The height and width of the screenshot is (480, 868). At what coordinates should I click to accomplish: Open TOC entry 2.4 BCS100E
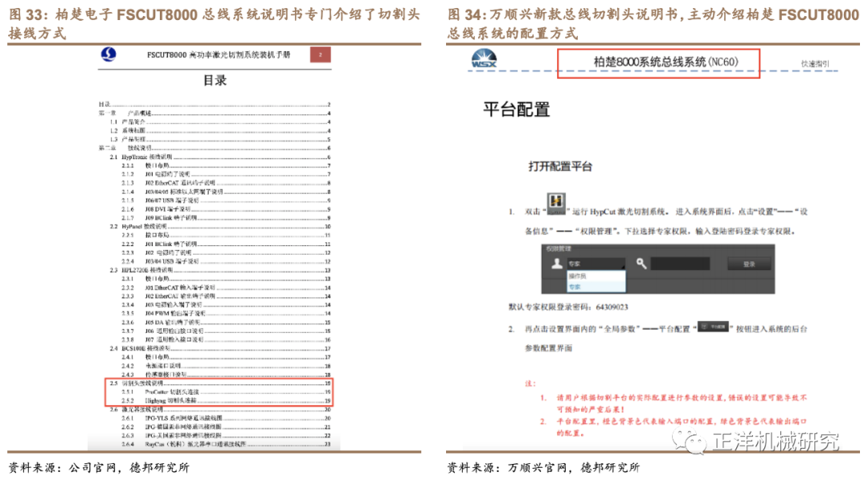pos(219,349)
